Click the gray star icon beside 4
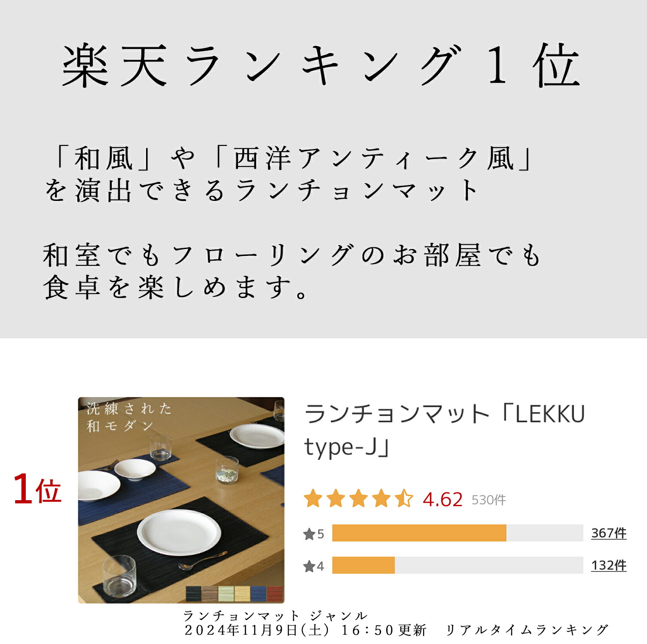 309,566
